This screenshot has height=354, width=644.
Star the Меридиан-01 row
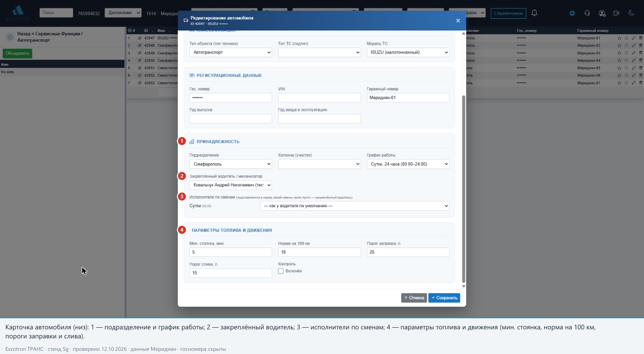tap(619, 38)
